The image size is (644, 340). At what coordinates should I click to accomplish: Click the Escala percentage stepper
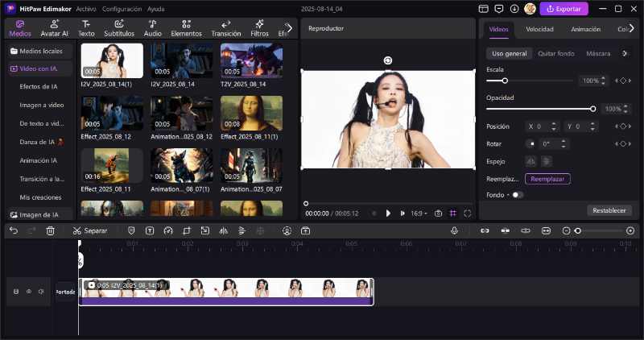coord(603,81)
